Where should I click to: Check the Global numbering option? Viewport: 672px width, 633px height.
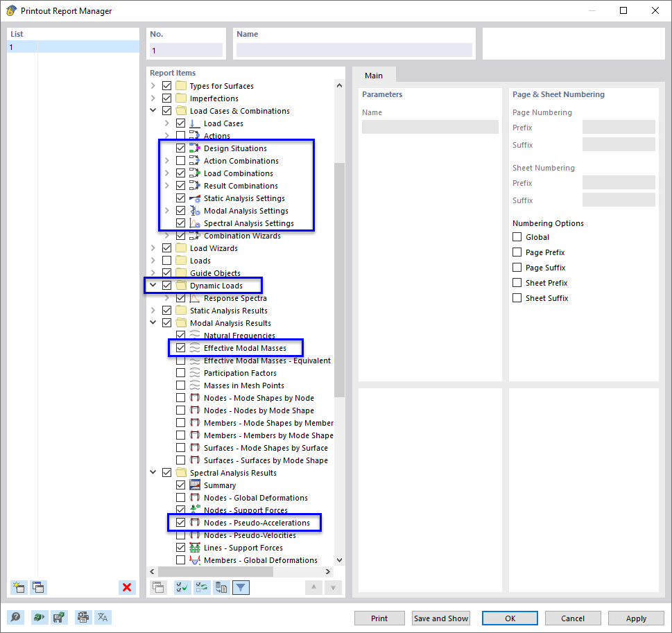[x=517, y=236]
